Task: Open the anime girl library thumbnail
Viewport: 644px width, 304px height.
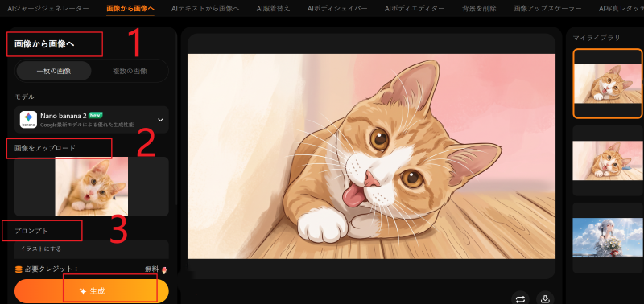Action: tap(608, 237)
